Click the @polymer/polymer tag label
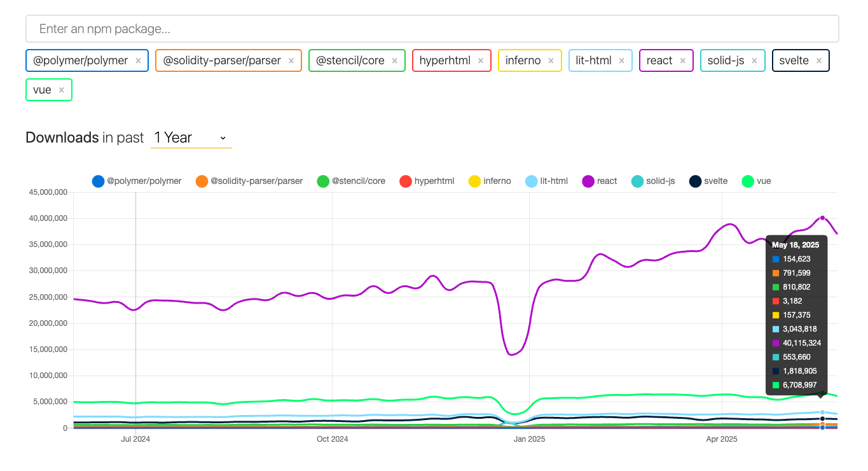The width and height of the screenshot is (868, 471). pos(81,60)
